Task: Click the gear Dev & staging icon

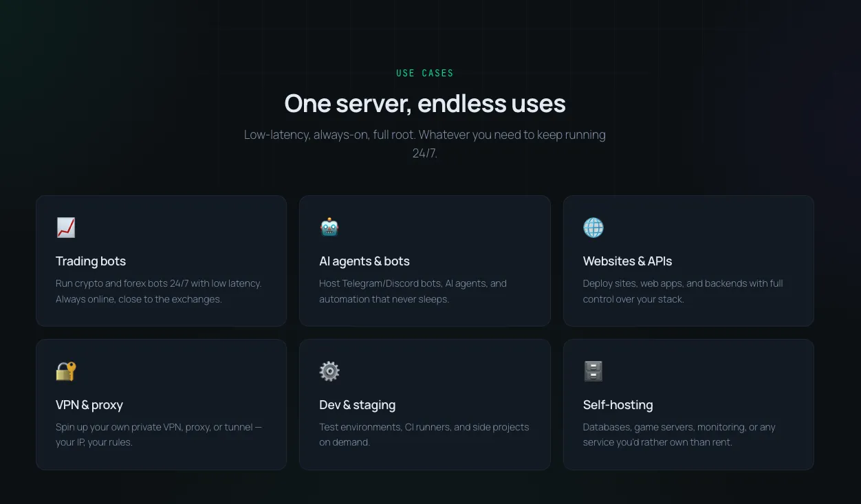Action: pos(329,371)
